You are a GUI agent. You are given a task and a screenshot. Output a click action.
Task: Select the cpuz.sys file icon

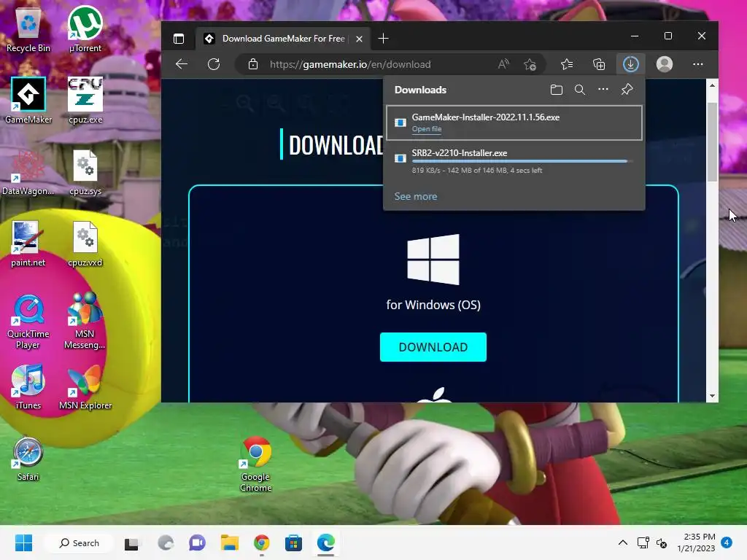click(85, 172)
